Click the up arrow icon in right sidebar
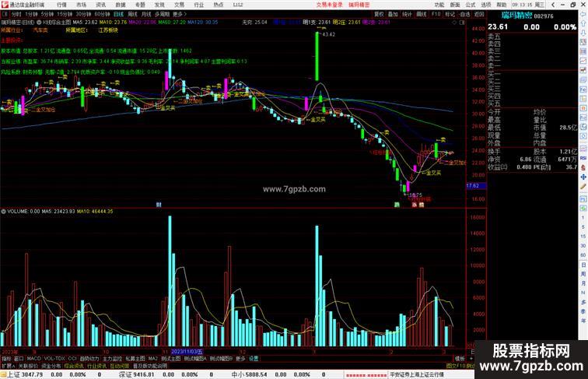This screenshot has height=379, width=588. coord(583,23)
